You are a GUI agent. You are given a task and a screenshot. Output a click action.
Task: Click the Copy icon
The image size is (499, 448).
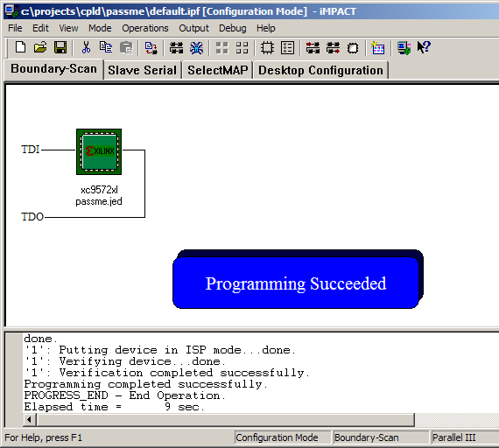click(x=106, y=48)
